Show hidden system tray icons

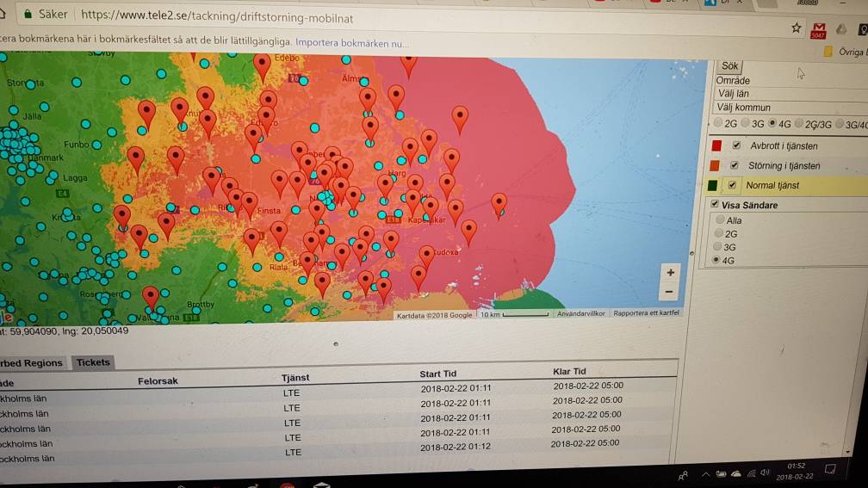click(705, 474)
